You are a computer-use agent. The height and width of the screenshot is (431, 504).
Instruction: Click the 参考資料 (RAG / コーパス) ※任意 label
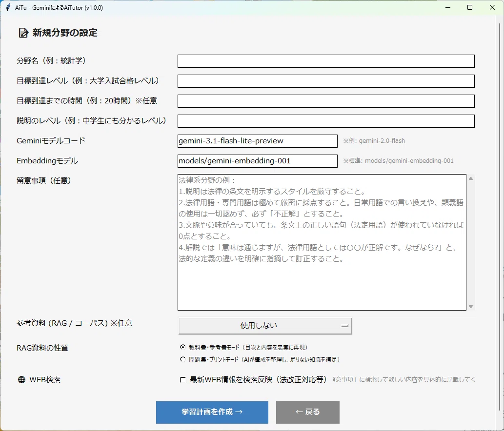point(74,323)
